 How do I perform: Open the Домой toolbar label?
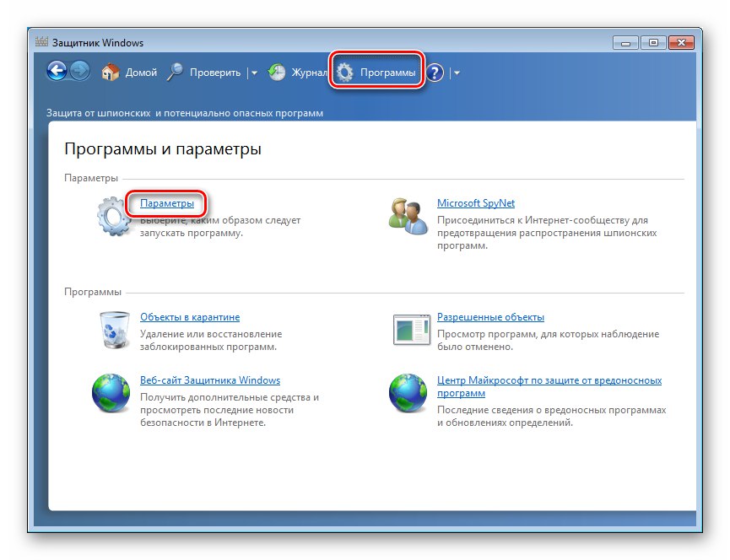[141, 73]
